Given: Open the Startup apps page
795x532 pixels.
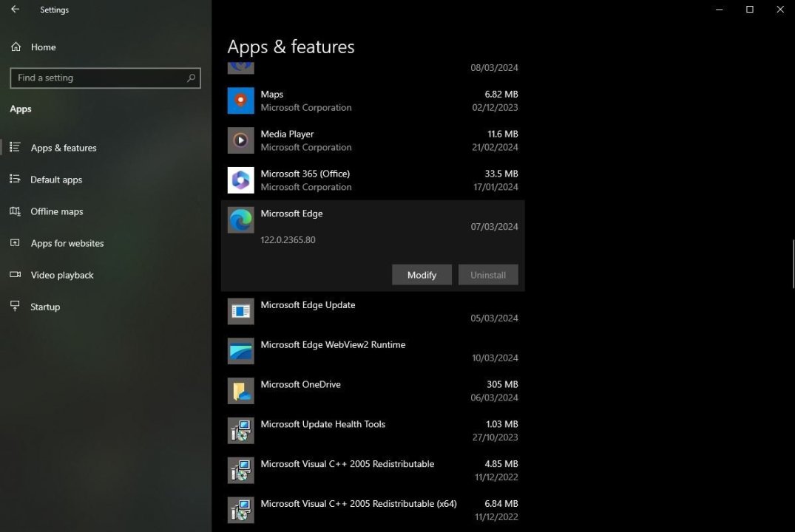Looking at the screenshot, I should [45, 307].
